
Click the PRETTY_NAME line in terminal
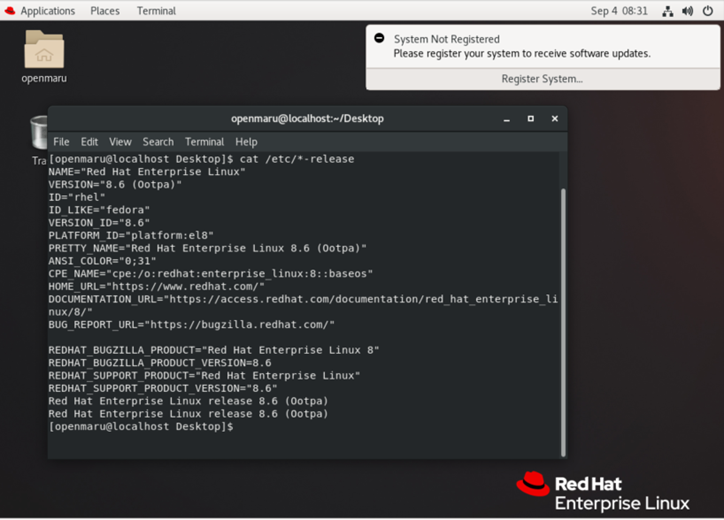(x=207, y=248)
